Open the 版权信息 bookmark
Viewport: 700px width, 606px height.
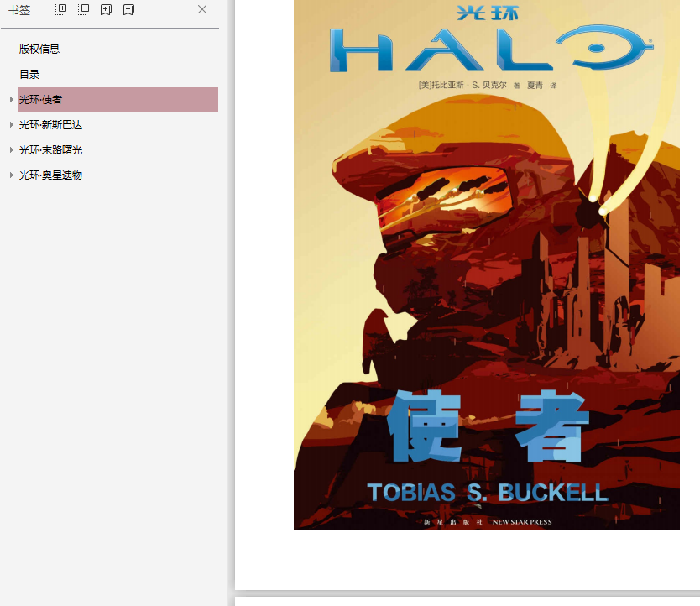pos(39,50)
